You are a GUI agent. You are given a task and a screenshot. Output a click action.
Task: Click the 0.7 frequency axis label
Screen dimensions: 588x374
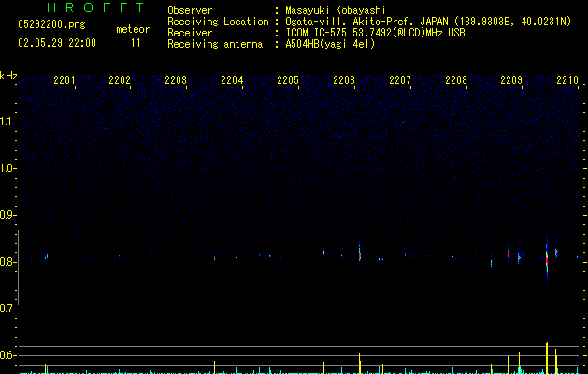coord(7,309)
